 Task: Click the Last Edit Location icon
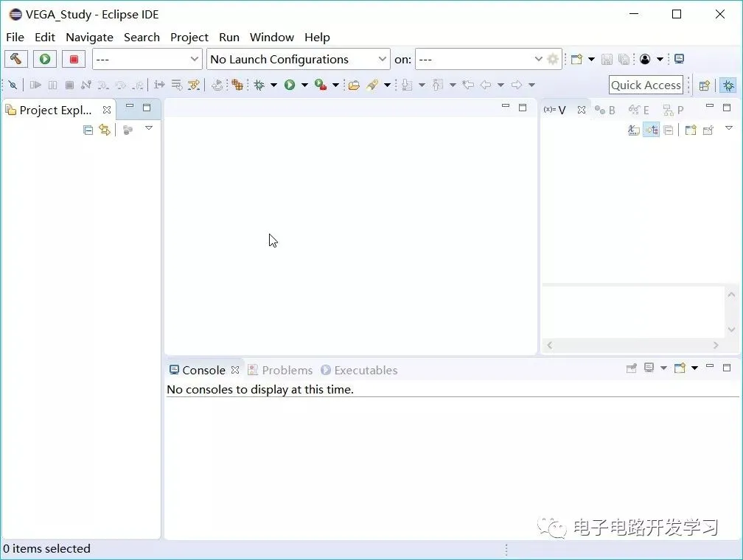click(x=468, y=85)
